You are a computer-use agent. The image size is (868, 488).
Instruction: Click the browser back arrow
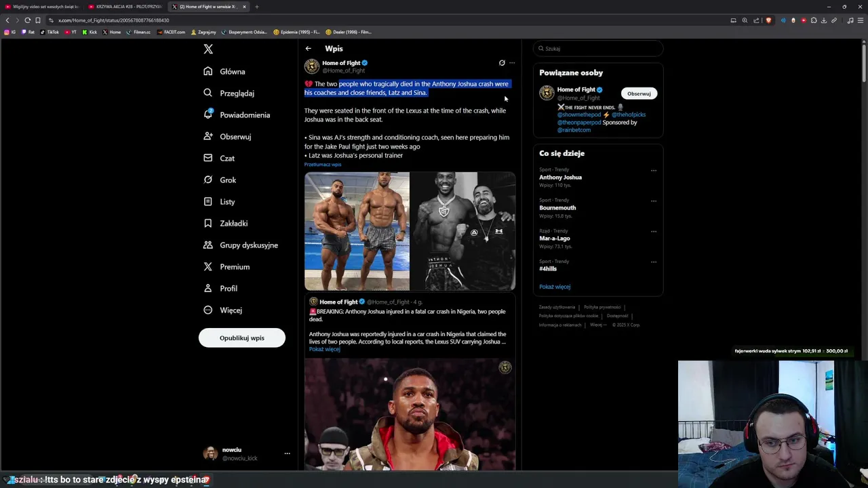click(x=7, y=20)
